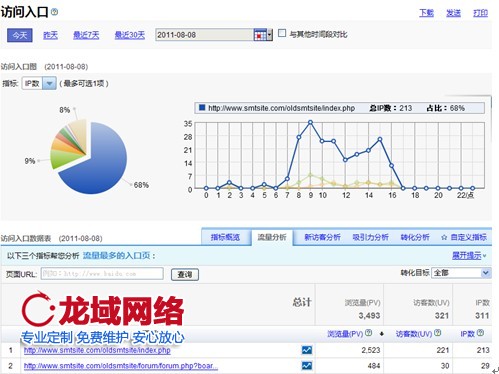Enable the 与其他时间段对比 checkbox
The image size is (499, 374).
pos(282,33)
